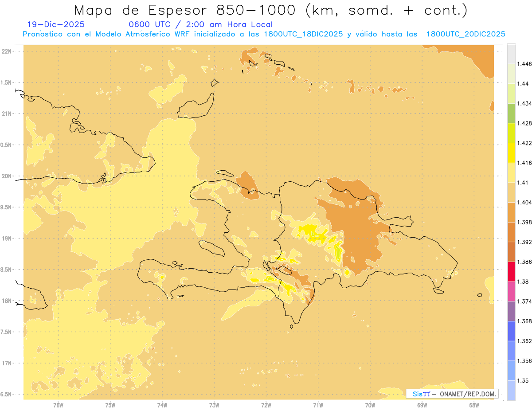Select the bright yellow swatch between 1.416 and 1.422

pyautogui.click(x=511, y=153)
